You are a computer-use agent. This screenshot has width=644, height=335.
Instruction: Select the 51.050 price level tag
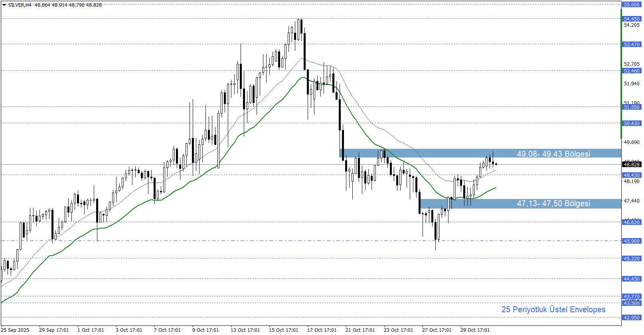[x=631, y=107]
